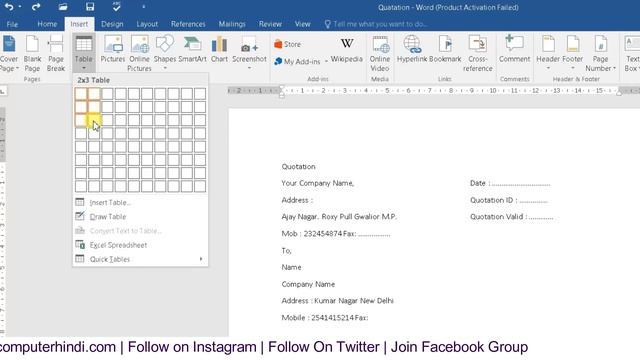This screenshot has width=640, height=360.
Task: Click the Hyperlink icon
Action: point(412,49)
